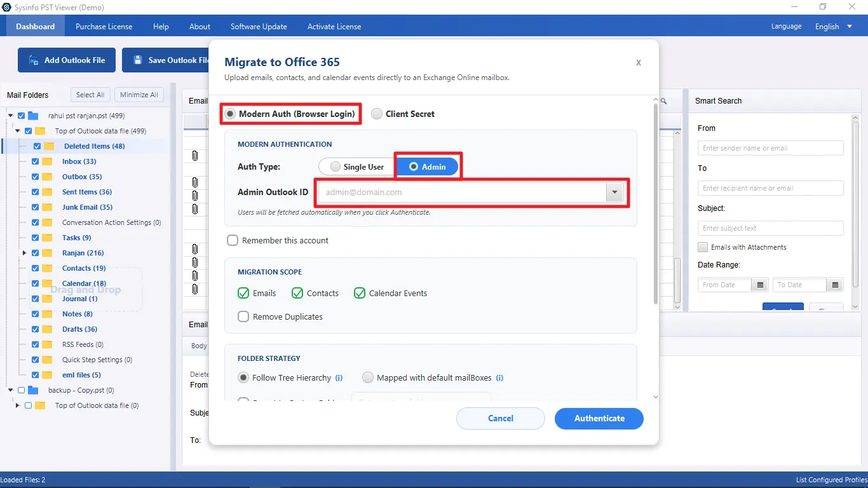The image size is (868, 488).
Task: Click the Tasks (9) folder icon
Action: [47, 238]
